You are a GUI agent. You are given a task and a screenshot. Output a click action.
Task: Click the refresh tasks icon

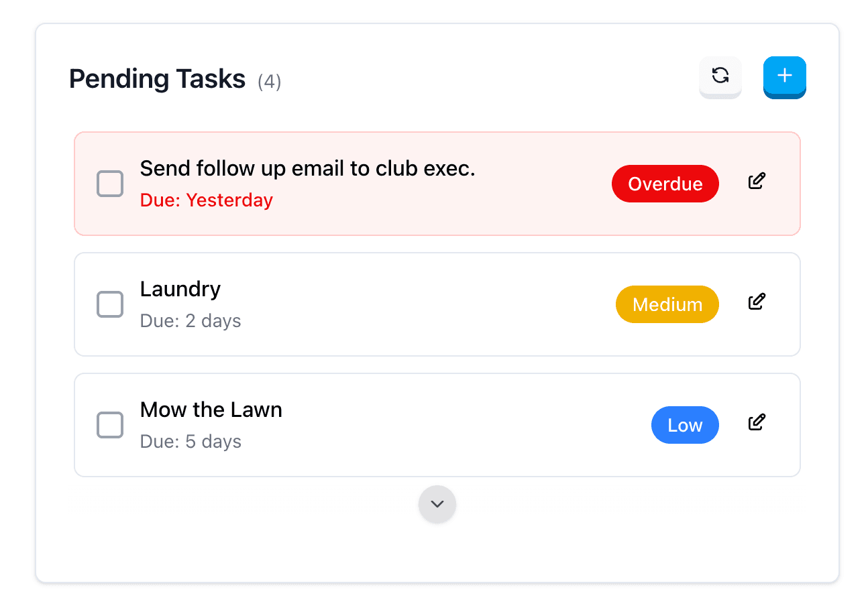tap(720, 76)
